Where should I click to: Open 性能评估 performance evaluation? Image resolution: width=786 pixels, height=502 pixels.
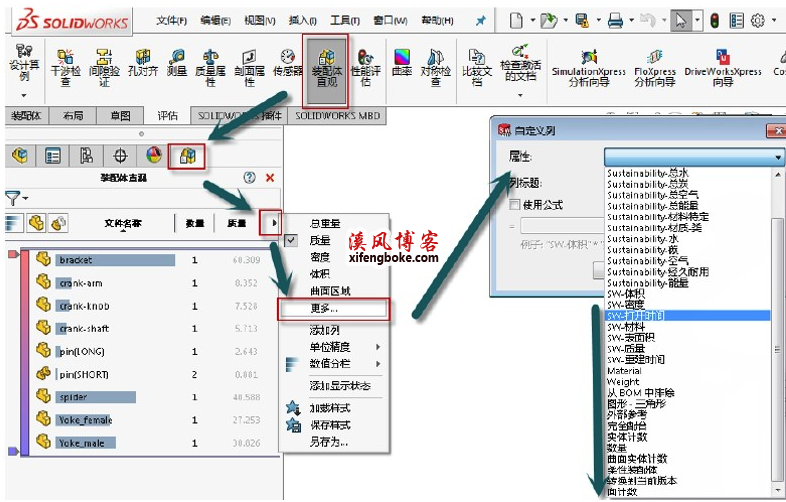(x=365, y=68)
